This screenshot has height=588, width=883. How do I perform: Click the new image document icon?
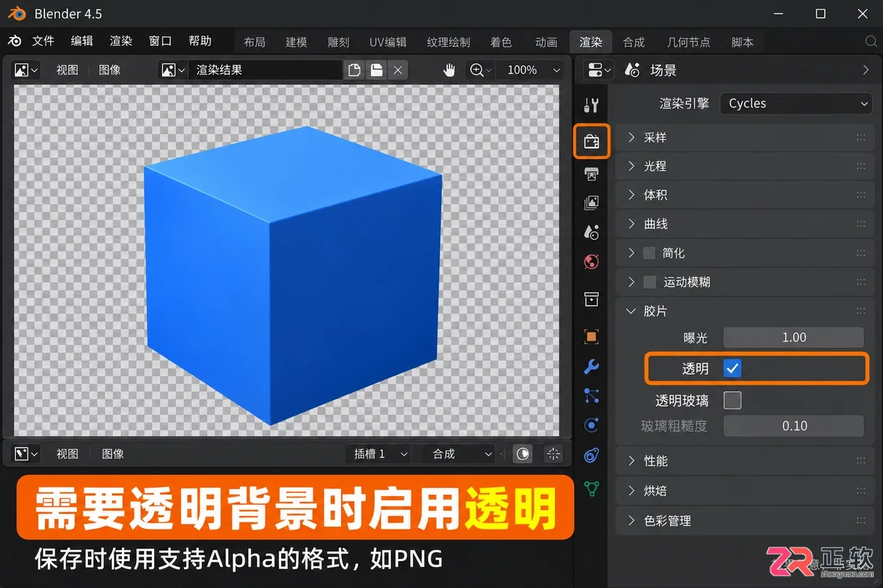tap(354, 70)
